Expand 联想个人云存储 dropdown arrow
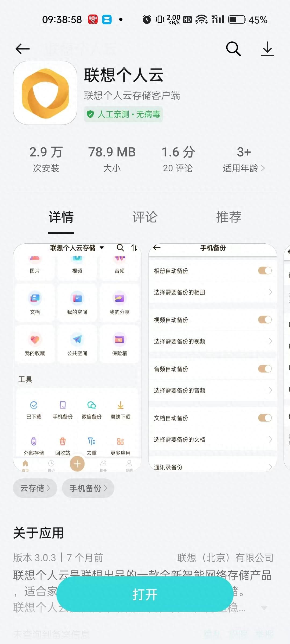 click(102, 248)
